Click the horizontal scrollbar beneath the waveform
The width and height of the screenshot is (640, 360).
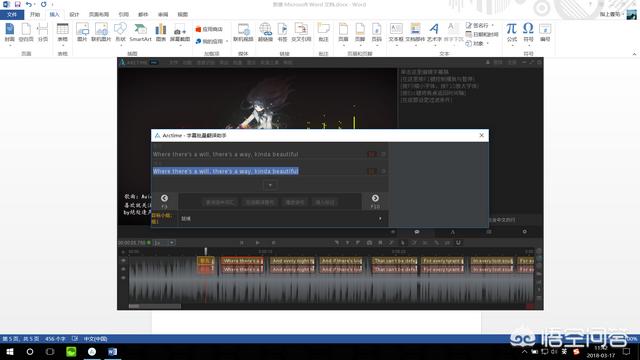(x=154, y=306)
